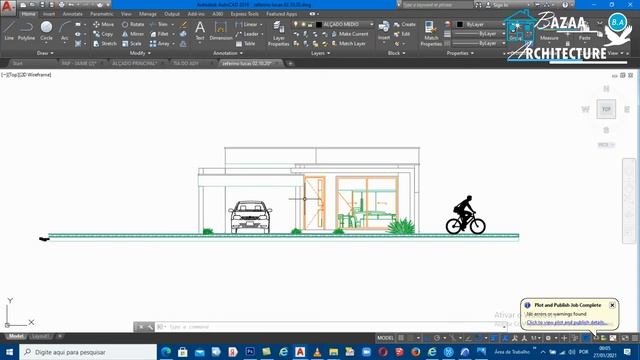640x360 pixels.
Task: Select the Text annotation tool
Action: pyautogui.click(x=200, y=31)
